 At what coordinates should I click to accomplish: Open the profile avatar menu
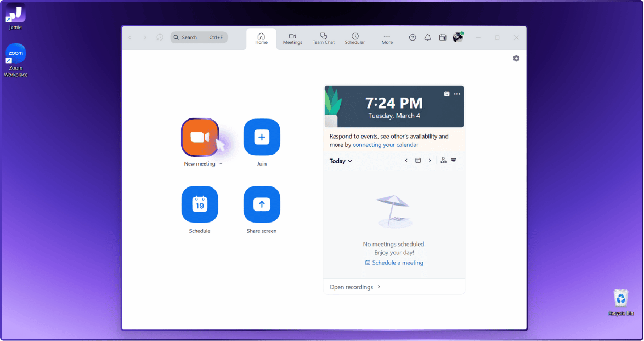click(x=458, y=37)
